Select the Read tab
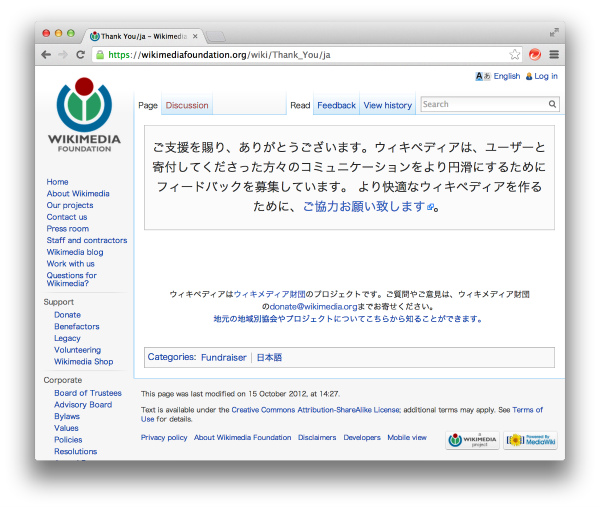 pos(300,105)
